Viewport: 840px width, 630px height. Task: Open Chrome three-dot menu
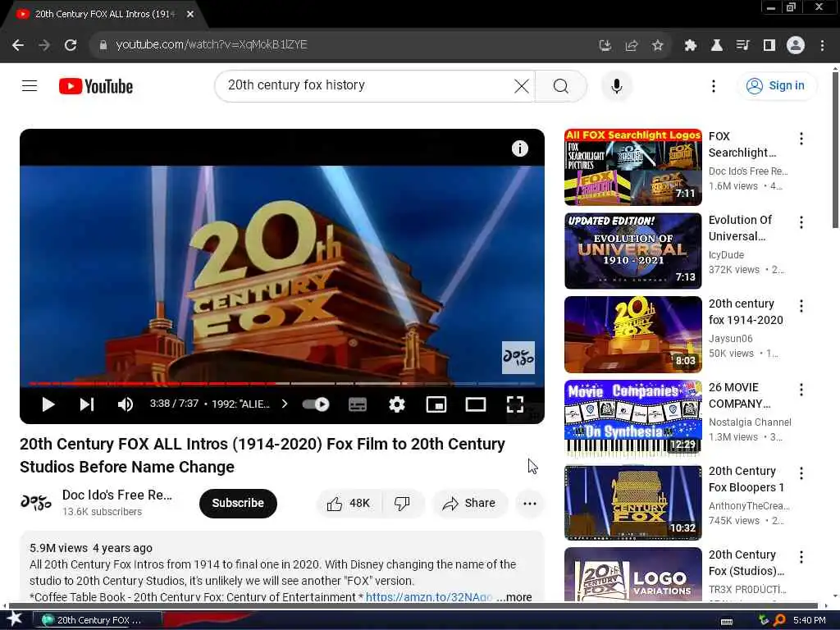(822, 46)
